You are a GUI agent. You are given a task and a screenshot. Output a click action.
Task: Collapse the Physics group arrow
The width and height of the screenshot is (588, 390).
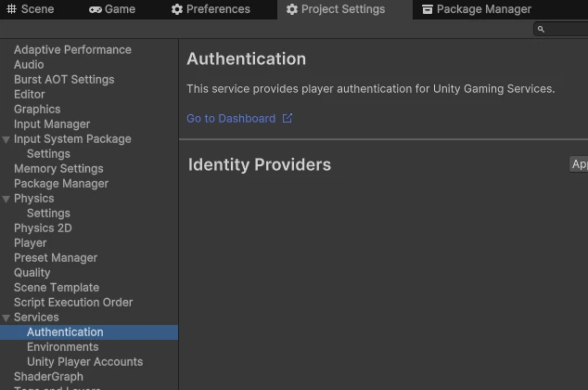click(6, 200)
